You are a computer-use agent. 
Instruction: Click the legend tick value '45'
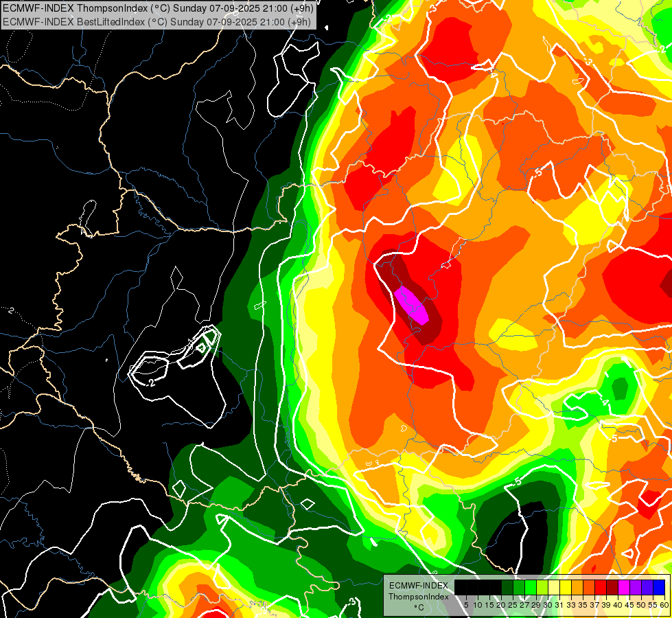click(630, 605)
